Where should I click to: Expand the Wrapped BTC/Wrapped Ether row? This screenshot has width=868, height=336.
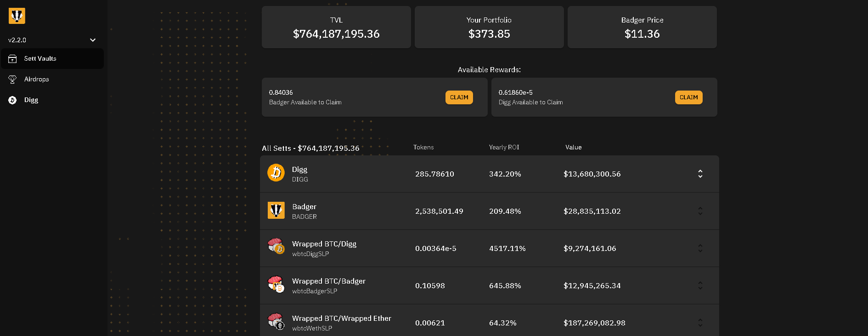[x=700, y=323]
